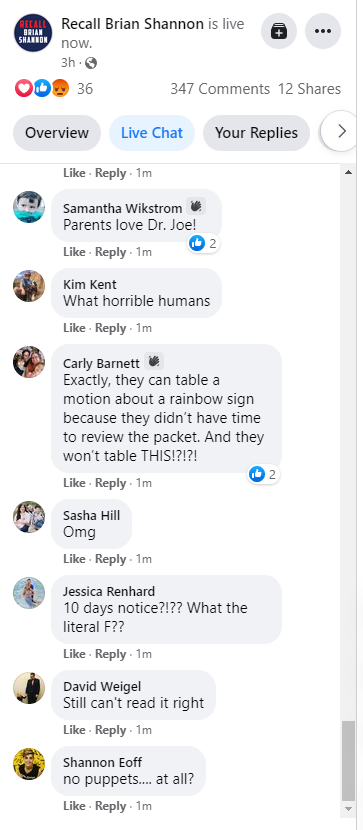The image size is (363, 830).
Task: Reply to Jessica Renhard's comment
Action: click(x=111, y=654)
